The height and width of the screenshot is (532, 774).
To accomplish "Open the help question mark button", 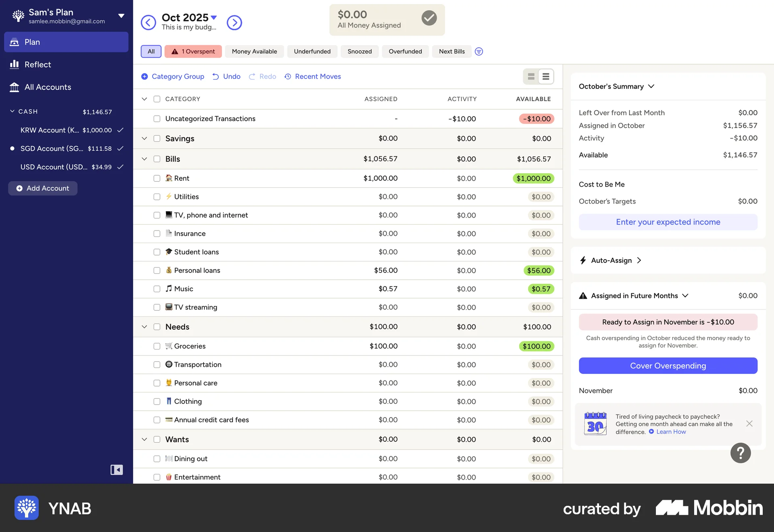I will pos(740,453).
